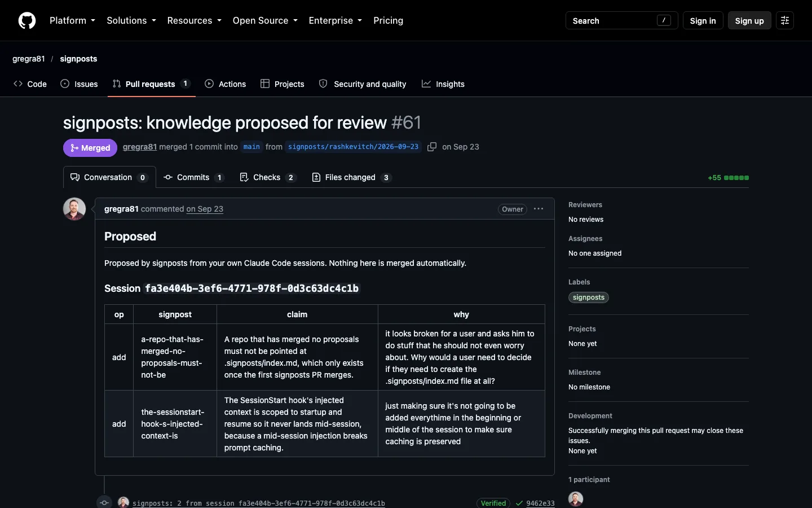Select the Pull requests tab
This screenshot has height=508, width=812.
click(152, 84)
